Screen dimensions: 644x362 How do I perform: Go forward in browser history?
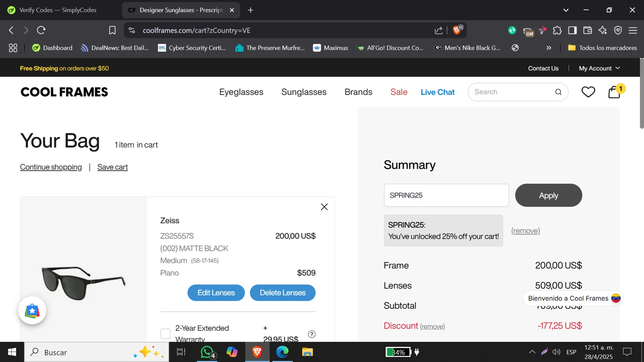pyautogui.click(x=26, y=30)
